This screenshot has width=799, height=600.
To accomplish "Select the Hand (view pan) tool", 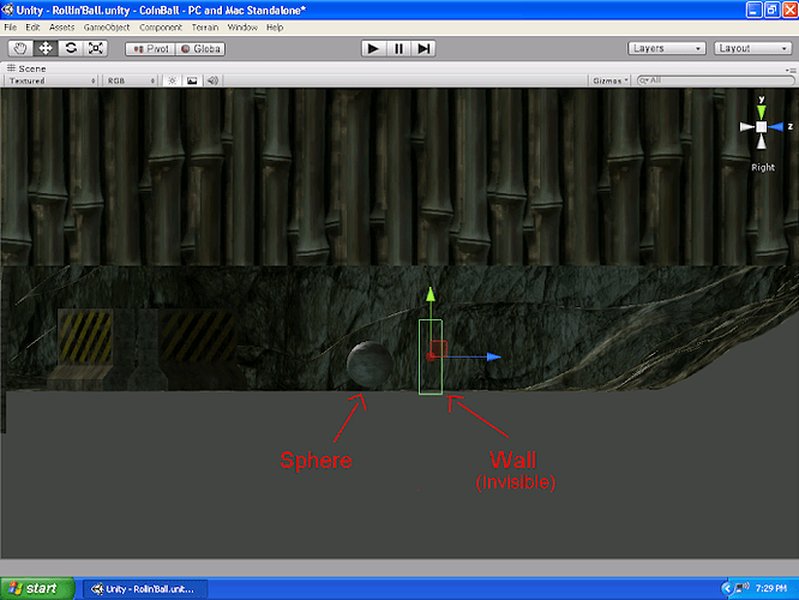I will pyautogui.click(x=20, y=48).
